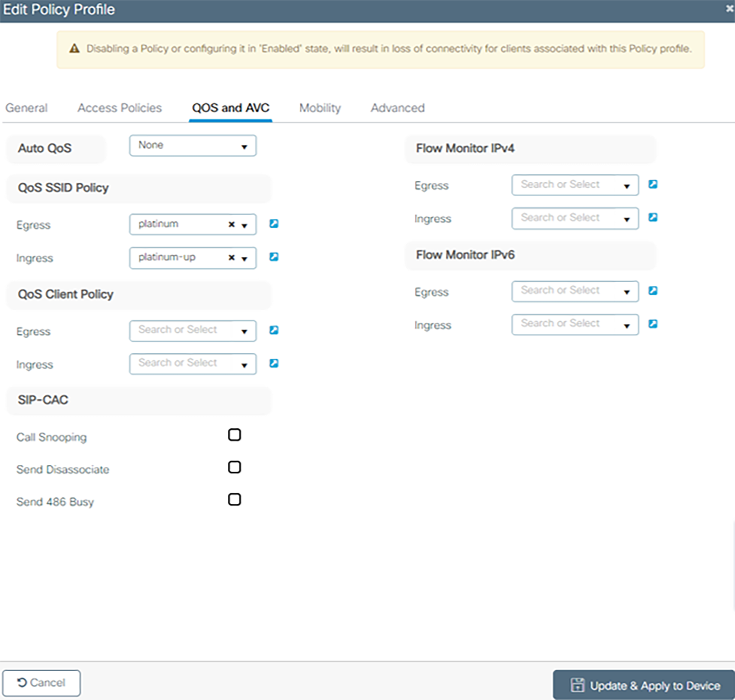Switch to the Access Policies tab
735x700 pixels.
pos(120,108)
